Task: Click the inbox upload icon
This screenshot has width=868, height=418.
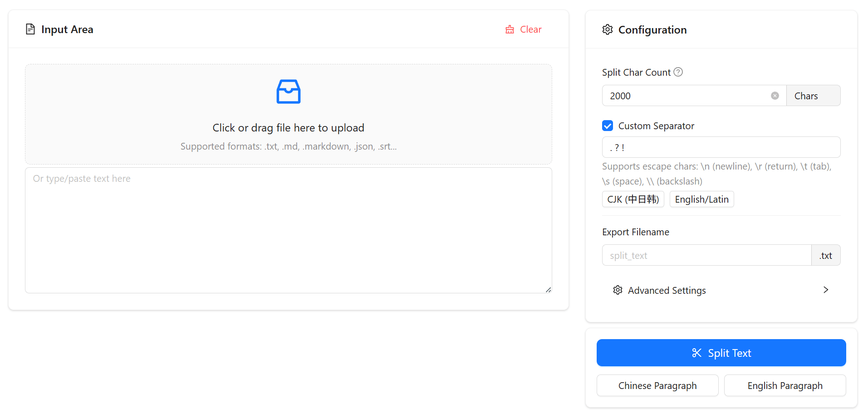Action: coord(288,92)
